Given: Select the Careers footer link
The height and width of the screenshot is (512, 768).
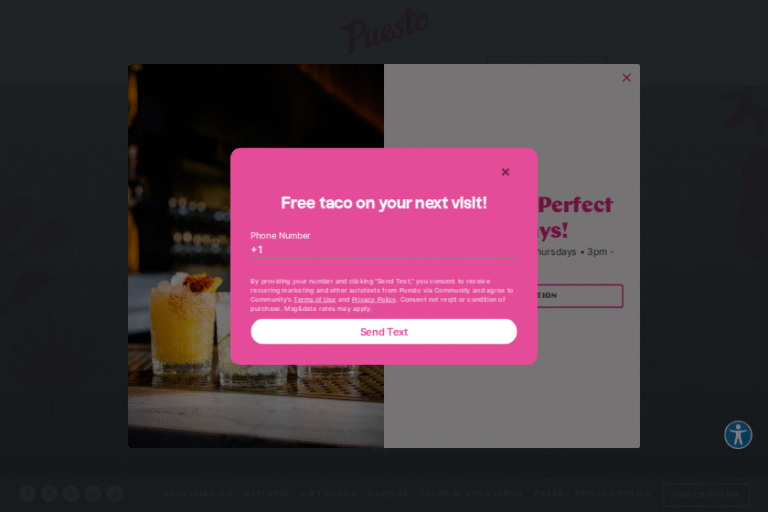Looking at the screenshot, I should (388, 493).
